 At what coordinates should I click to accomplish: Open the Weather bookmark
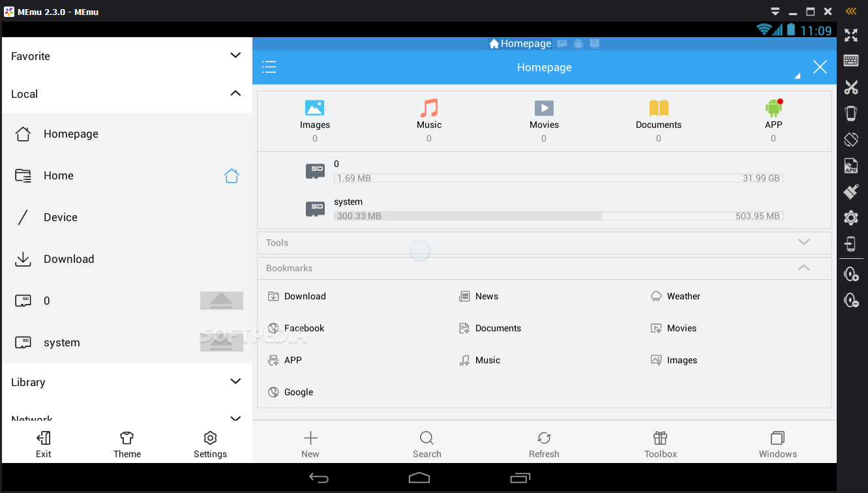676,296
